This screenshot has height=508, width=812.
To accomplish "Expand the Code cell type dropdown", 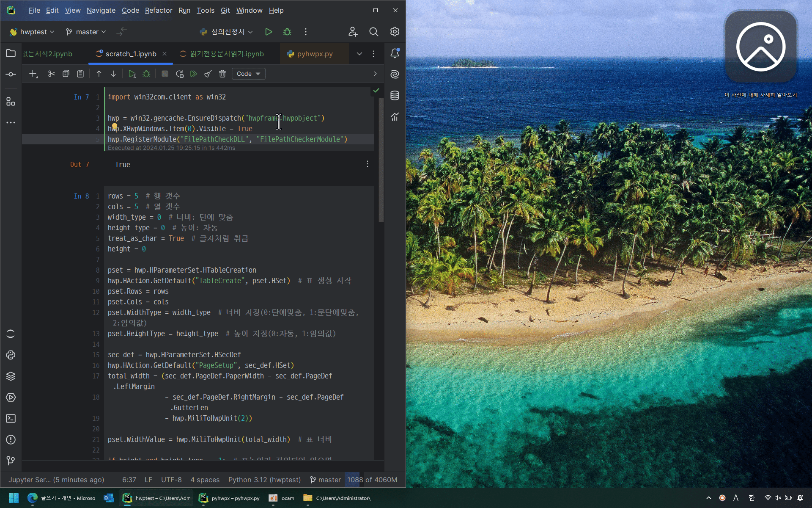I will 248,74.
